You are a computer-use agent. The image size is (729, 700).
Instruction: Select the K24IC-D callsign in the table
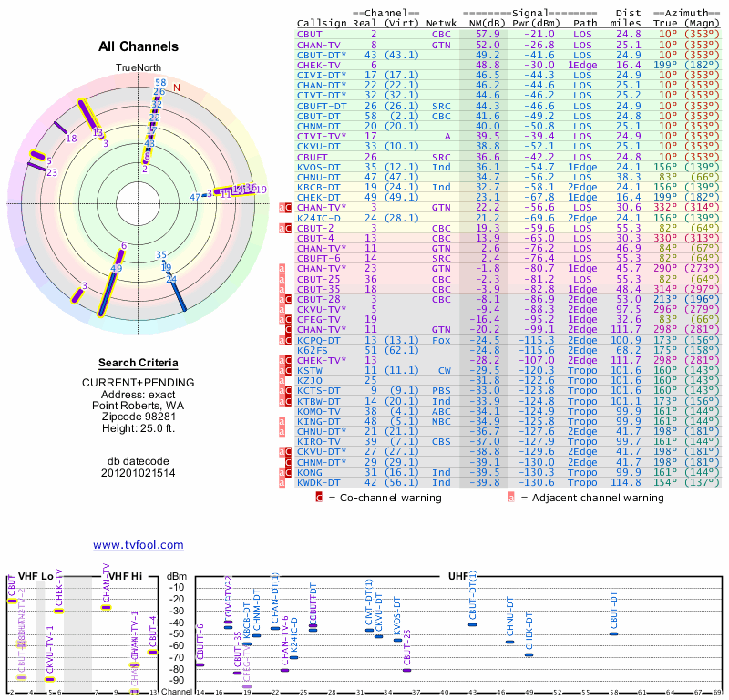pos(318,218)
